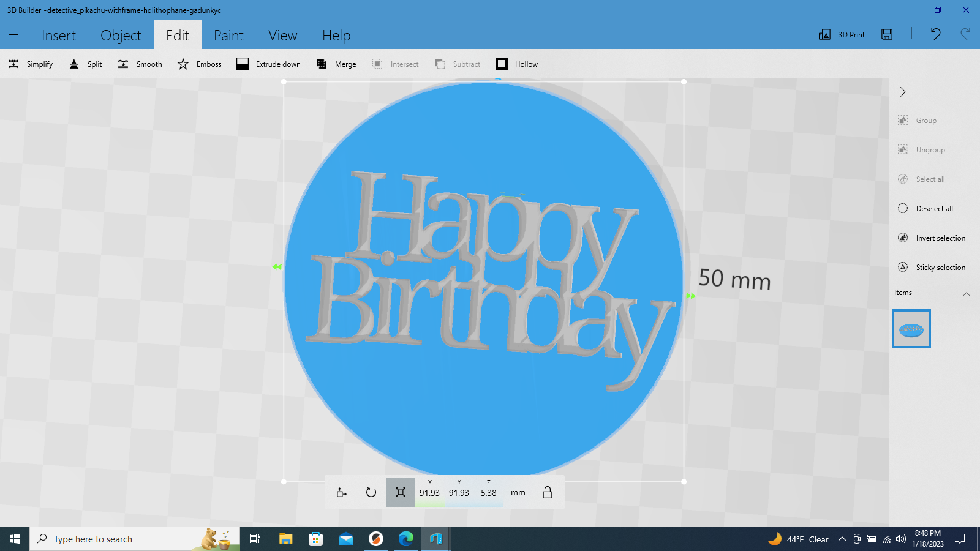This screenshot has width=980, height=551.
Task: Choose the Emboss tool
Action: [x=199, y=64]
